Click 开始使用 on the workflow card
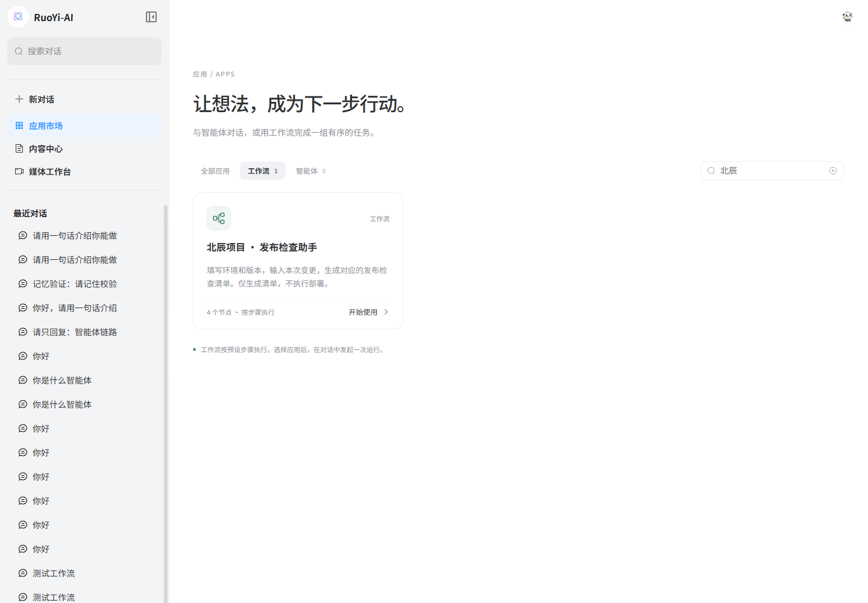Screen dimensions: 868x603 368,312
